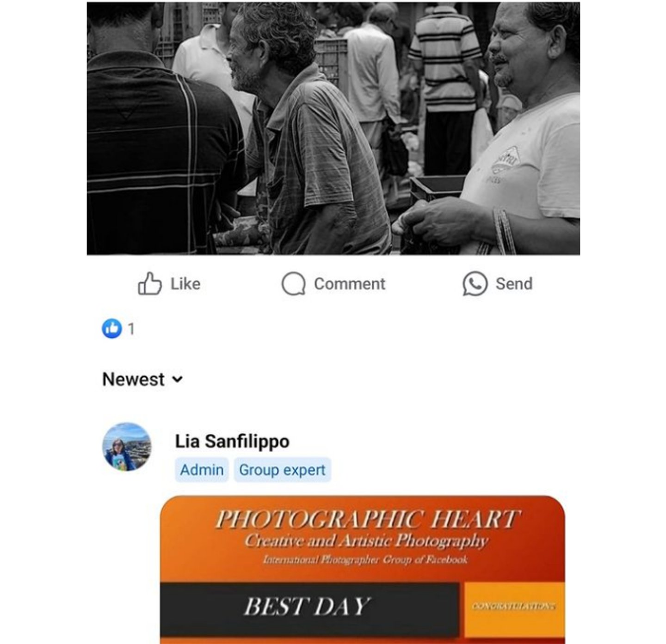Image resolution: width=666 pixels, height=644 pixels.
Task: Click the Group expert badge
Action: pyautogui.click(x=282, y=470)
